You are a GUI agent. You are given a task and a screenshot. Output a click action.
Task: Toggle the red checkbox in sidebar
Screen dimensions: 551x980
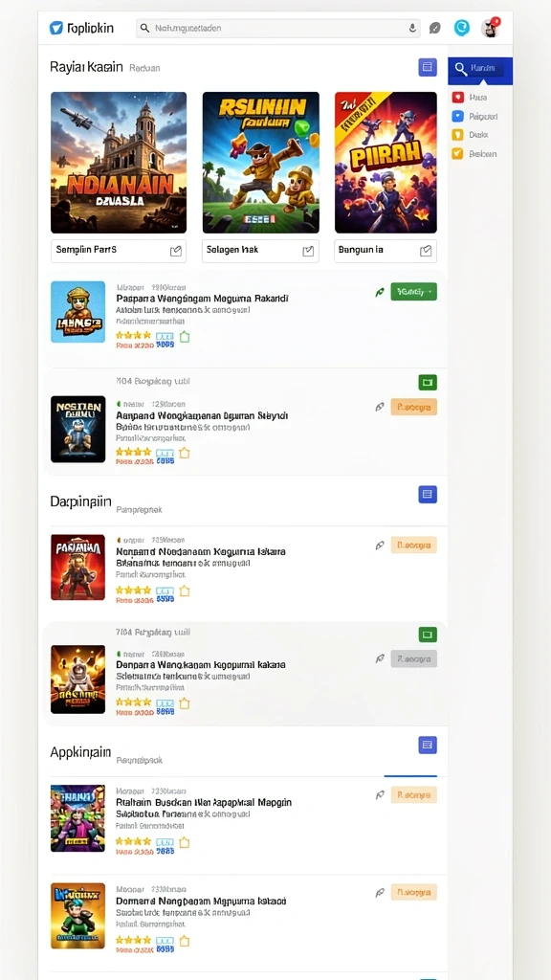(x=457, y=98)
